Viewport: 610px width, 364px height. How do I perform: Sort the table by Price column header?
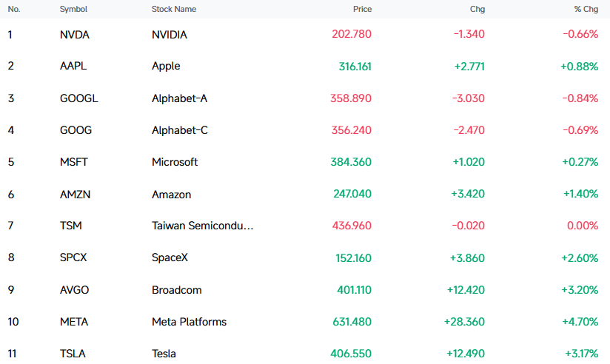[362, 9]
